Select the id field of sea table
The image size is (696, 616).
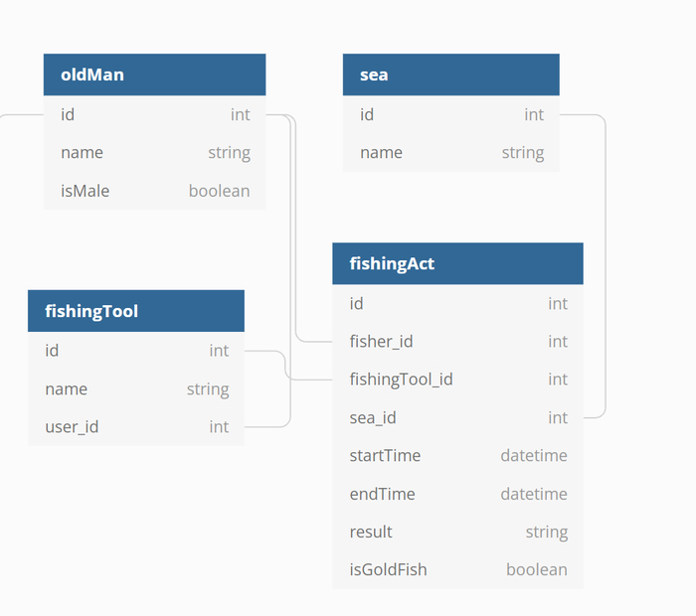(450, 115)
